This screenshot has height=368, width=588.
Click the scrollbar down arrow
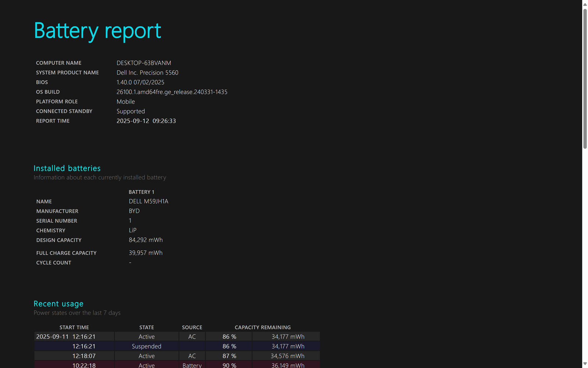pos(585,364)
